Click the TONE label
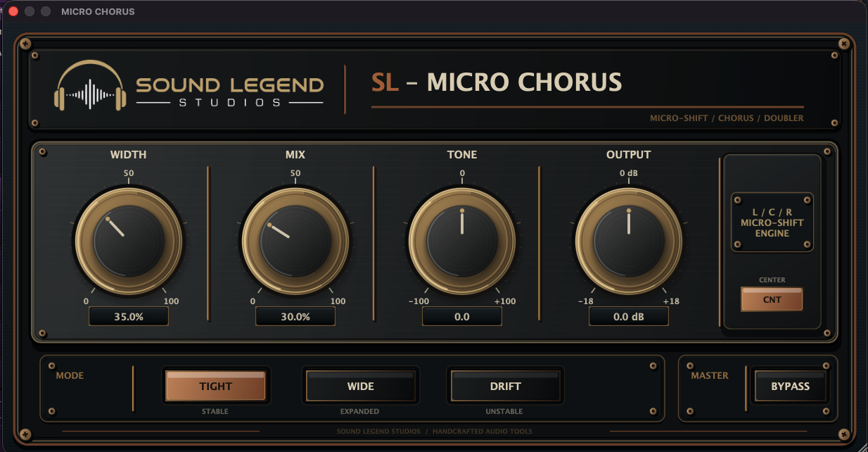The width and height of the screenshot is (868, 452). [x=462, y=155]
